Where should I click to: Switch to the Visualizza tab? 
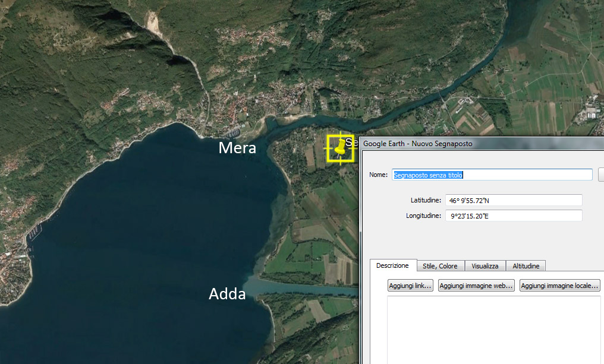click(485, 266)
